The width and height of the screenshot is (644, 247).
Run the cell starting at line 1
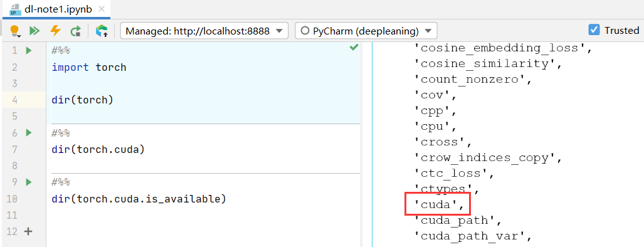[28, 51]
